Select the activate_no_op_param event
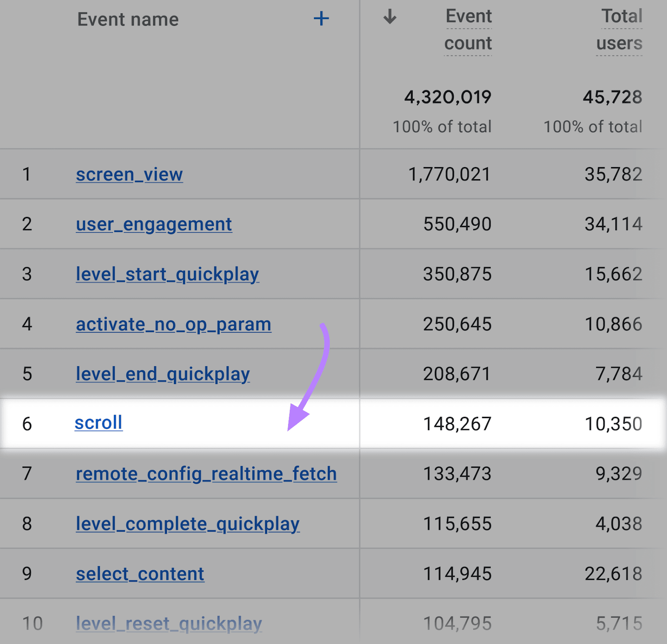Image resolution: width=667 pixels, height=644 pixels. (173, 324)
